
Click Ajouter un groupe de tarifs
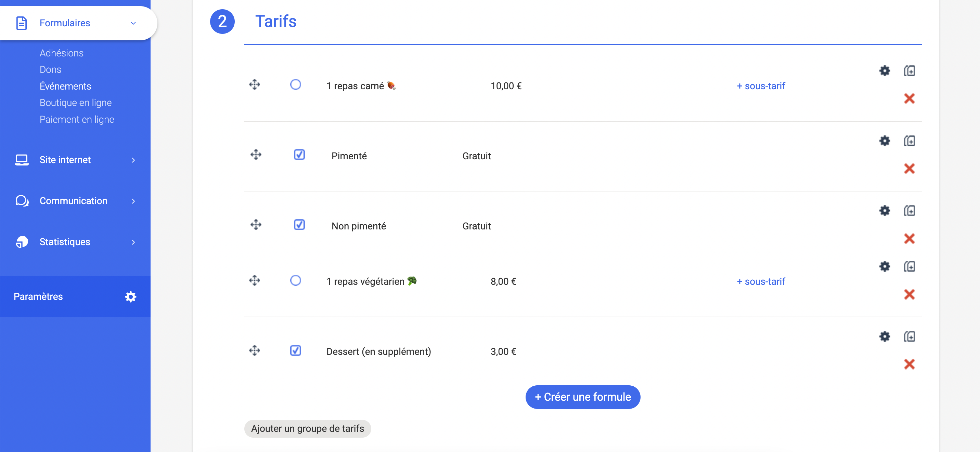point(307,428)
